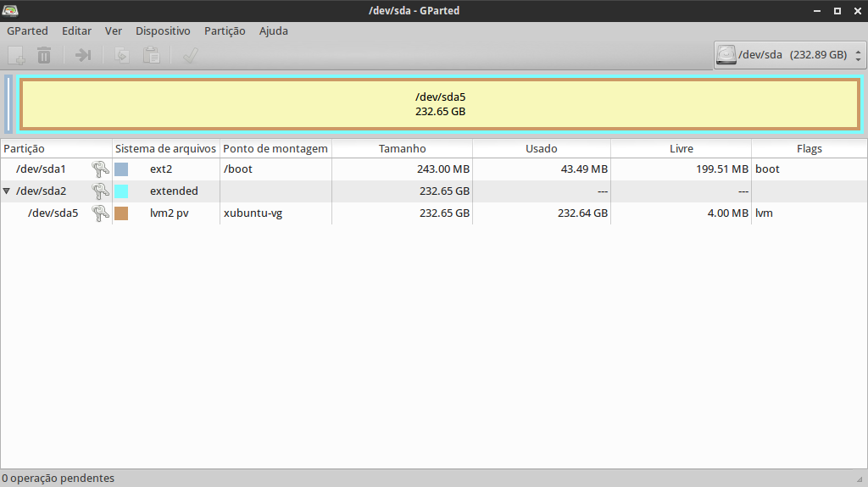The image size is (868, 487).
Task: Click the 0 operação pendentes status text
Action: pyautogui.click(x=58, y=479)
